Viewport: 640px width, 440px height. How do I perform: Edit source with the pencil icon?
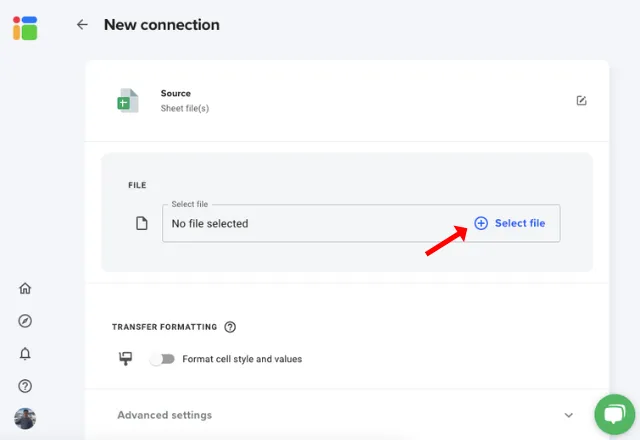(x=581, y=100)
